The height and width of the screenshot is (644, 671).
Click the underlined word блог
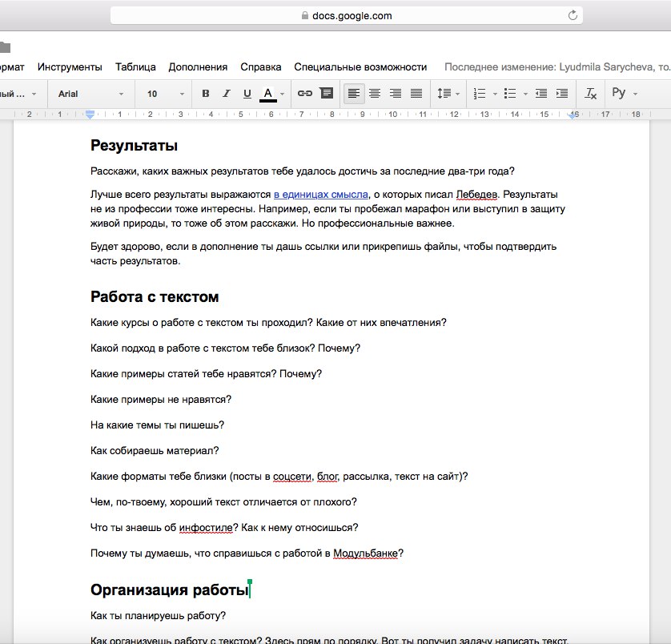pyautogui.click(x=327, y=476)
